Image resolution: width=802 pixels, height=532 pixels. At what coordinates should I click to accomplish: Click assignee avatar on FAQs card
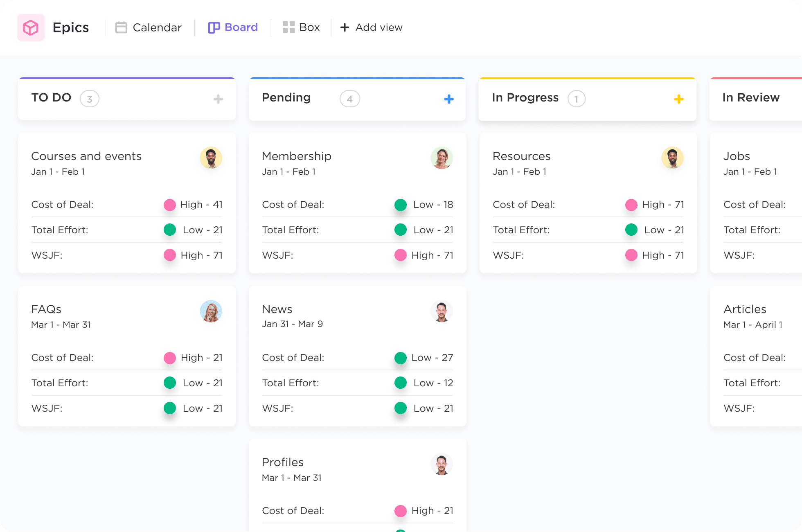click(x=211, y=311)
